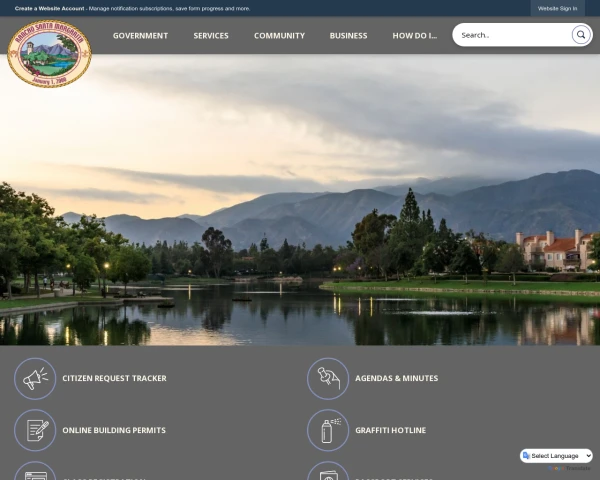Open the Services menu

coord(211,36)
